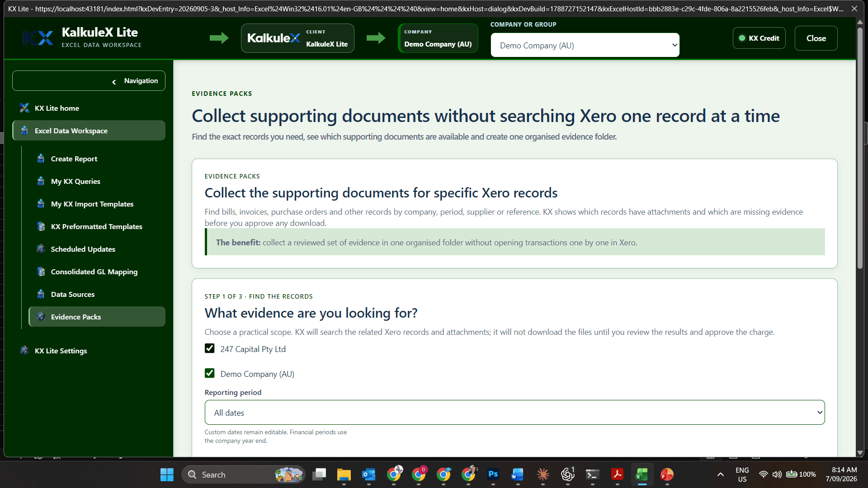Select Excel Data Workspace in the sidebar
The width and height of the screenshot is (868, 488).
89,131
